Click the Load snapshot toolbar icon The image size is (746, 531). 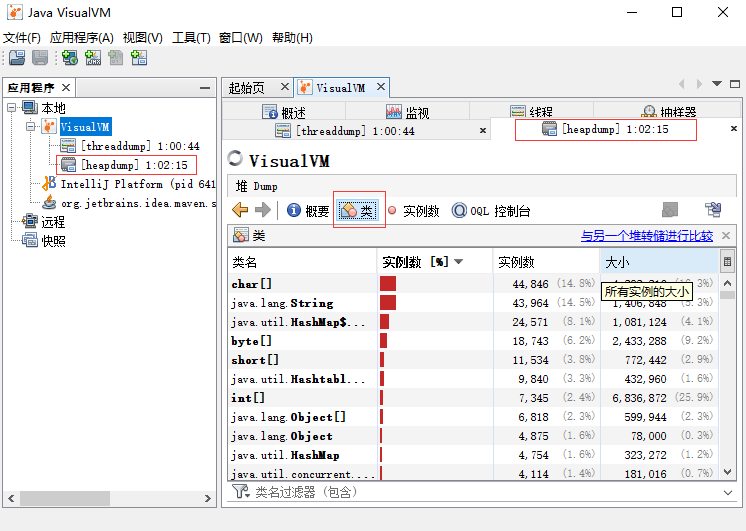click(17, 58)
